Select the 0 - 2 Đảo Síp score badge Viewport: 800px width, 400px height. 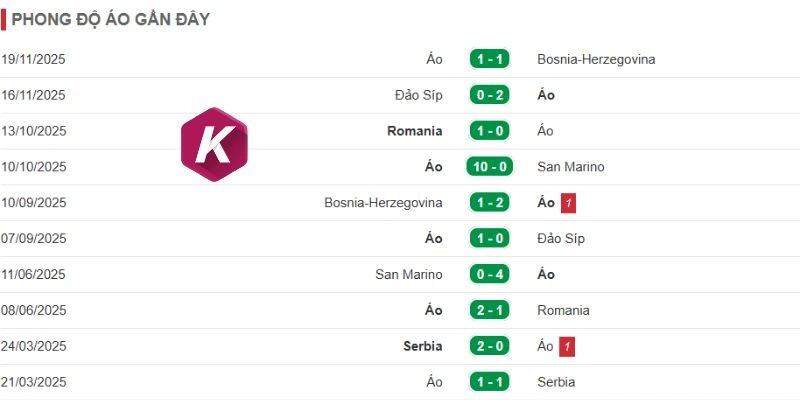[x=489, y=95]
